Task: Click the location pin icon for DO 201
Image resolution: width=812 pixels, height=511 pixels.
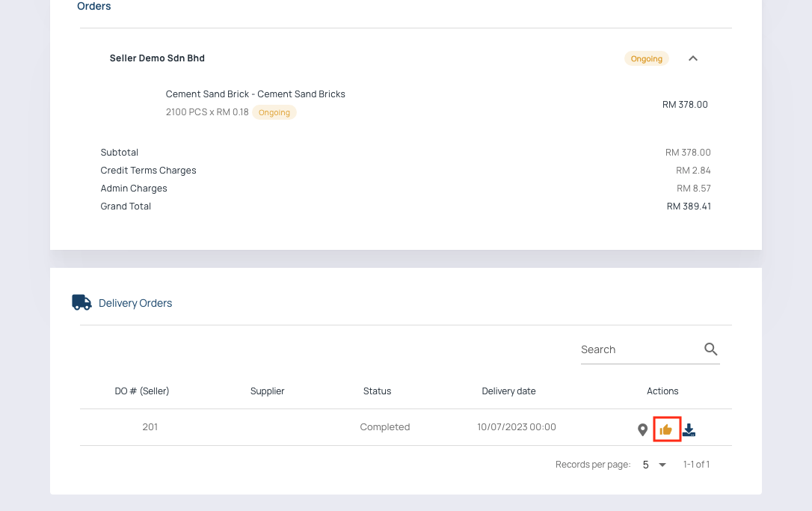Action: click(642, 429)
